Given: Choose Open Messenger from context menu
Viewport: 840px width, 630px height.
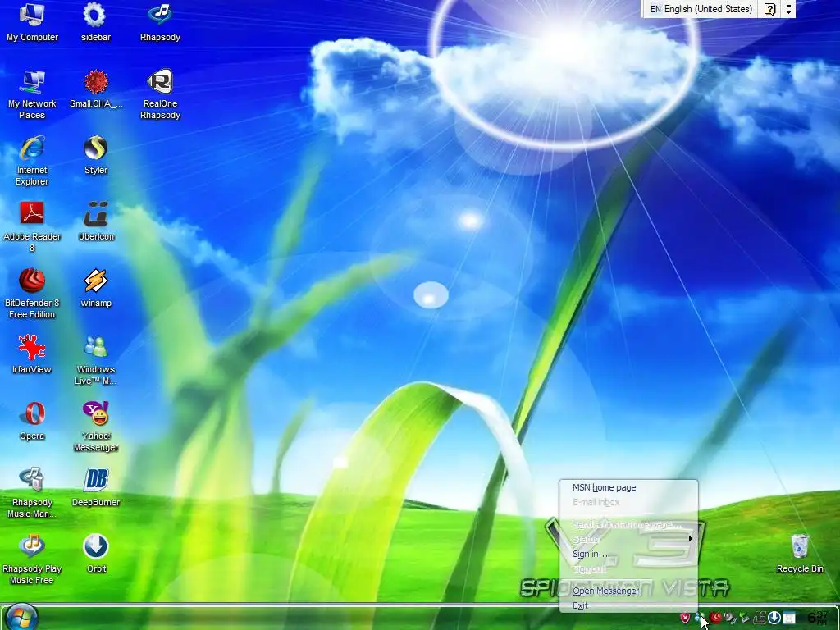Looking at the screenshot, I should click(606, 591).
